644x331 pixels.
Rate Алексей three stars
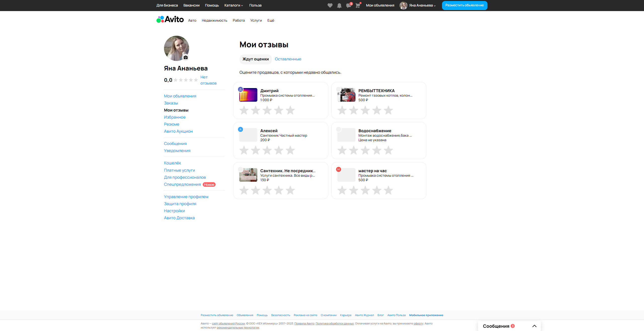267,150
